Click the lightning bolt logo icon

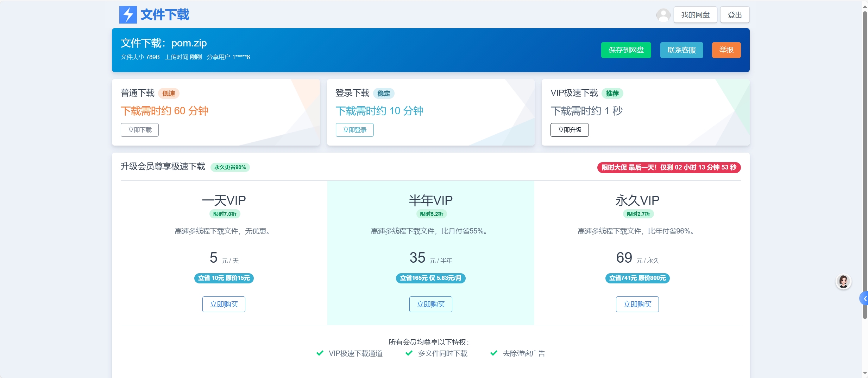[x=128, y=15]
